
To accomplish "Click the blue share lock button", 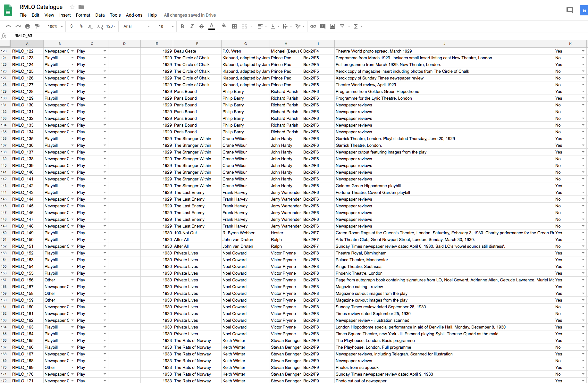I will tap(584, 10).
